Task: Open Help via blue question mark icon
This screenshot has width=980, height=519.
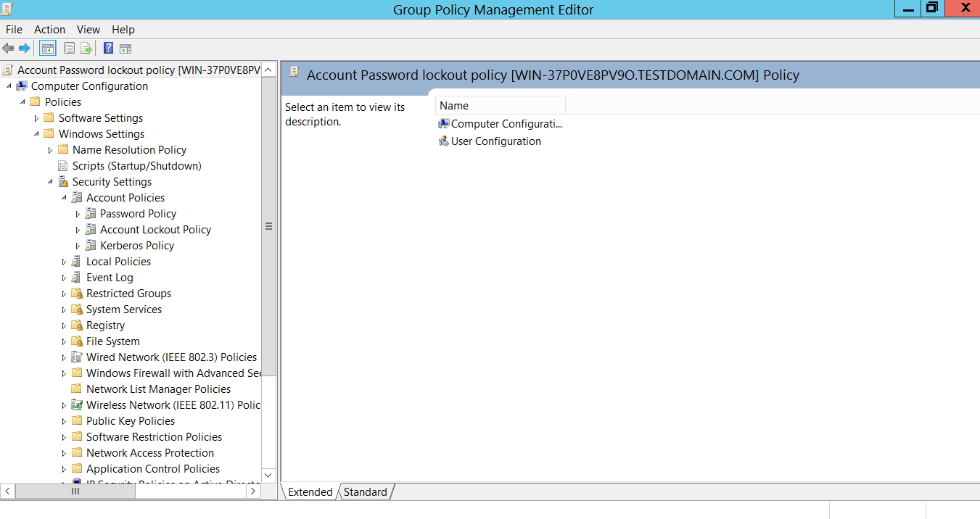Action: click(x=108, y=49)
